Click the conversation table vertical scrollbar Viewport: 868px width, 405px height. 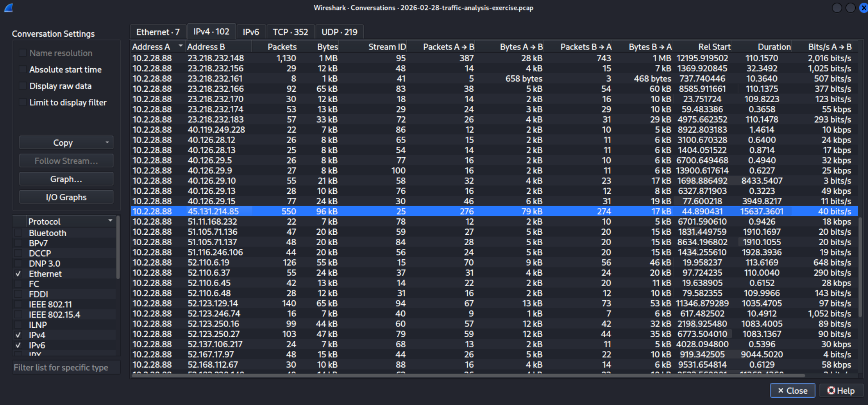click(x=860, y=267)
